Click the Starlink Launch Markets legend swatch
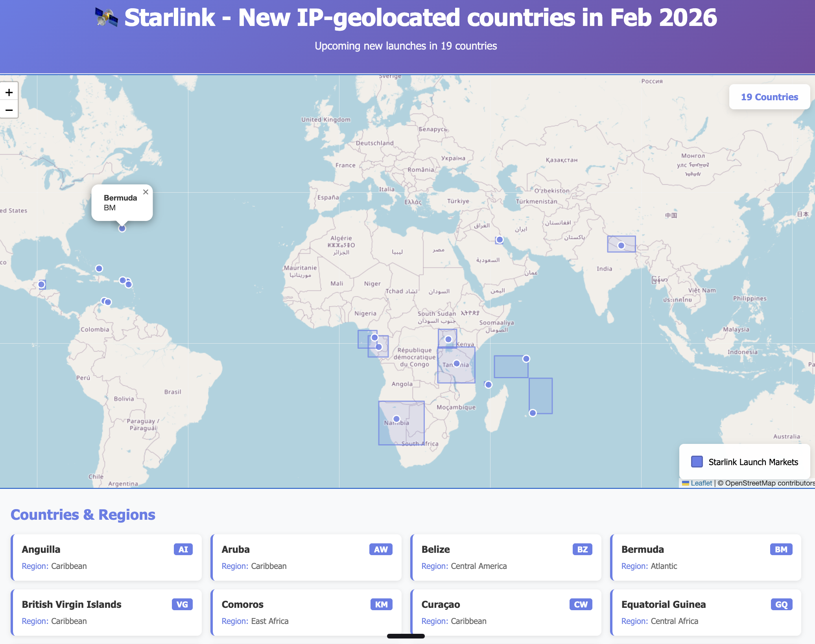Viewport: 815px width, 644px height. 697,462
